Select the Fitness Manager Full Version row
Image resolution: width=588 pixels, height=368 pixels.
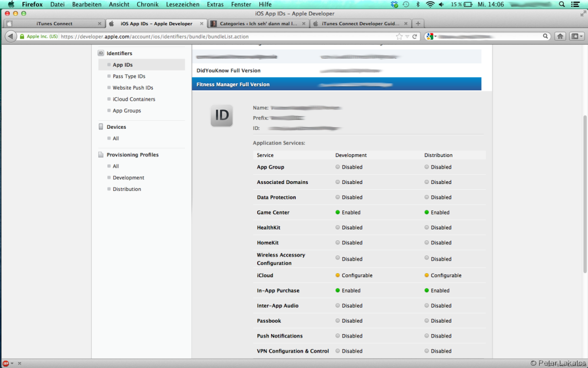336,84
